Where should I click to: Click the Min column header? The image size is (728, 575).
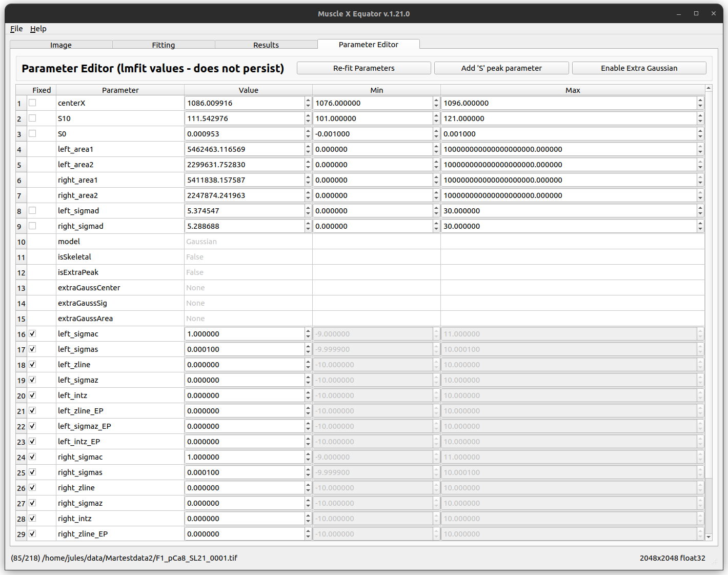tap(377, 90)
